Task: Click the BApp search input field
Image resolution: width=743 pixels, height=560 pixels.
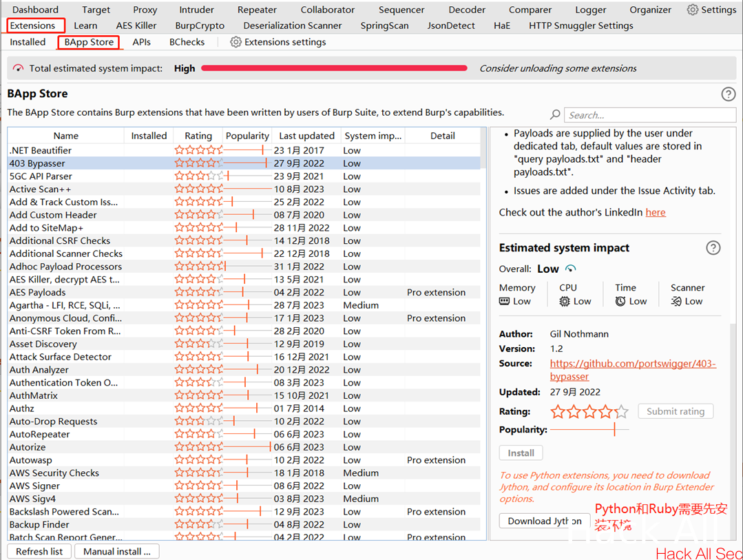Action: tap(650, 115)
